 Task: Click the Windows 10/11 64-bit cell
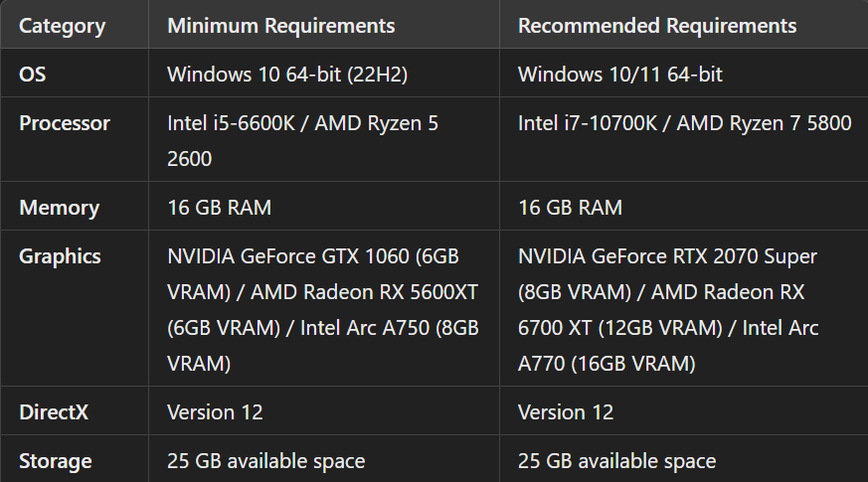pos(620,74)
